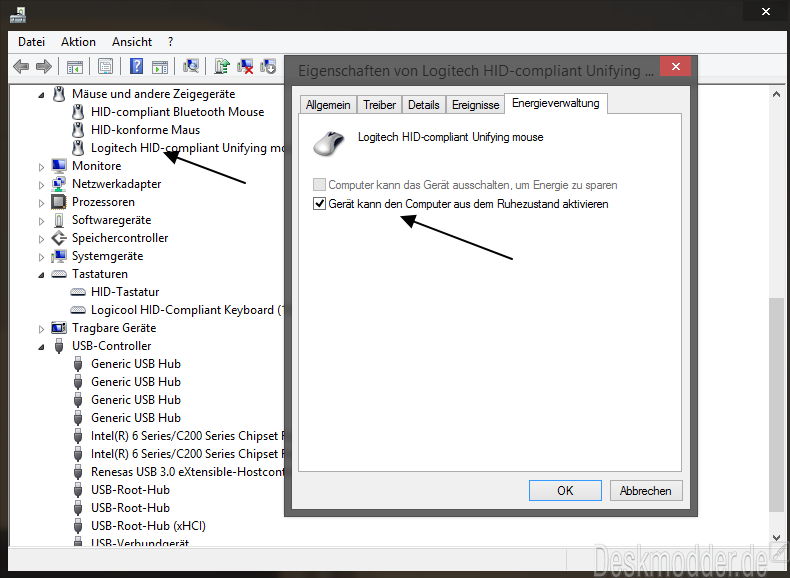Click the blue Help question-mark icon
The image size is (790, 578).
(136, 66)
